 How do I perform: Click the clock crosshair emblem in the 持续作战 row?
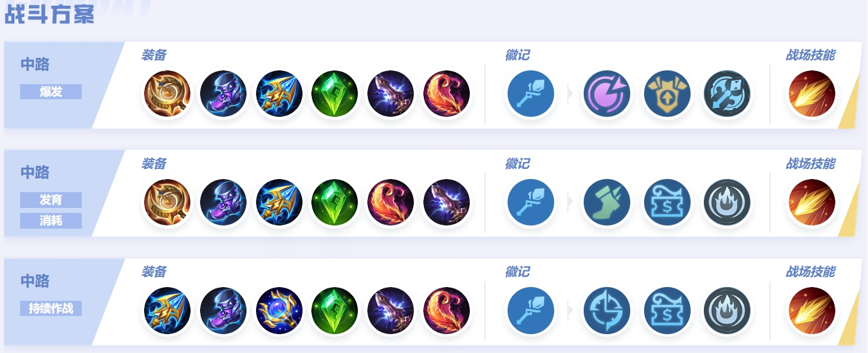pyautogui.click(x=606, y=311)
